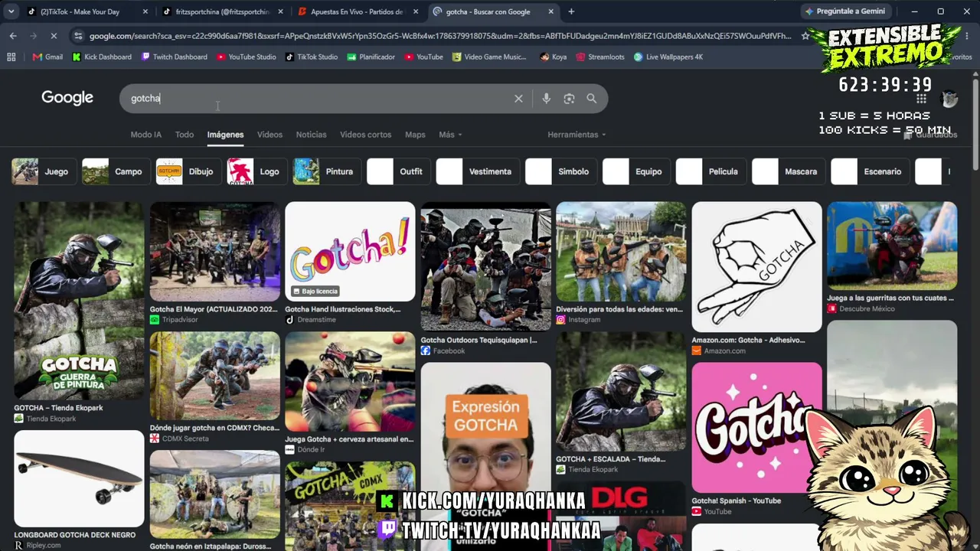Go to the Google homepage via logo

pyautogui.click(x=67, y=97)
